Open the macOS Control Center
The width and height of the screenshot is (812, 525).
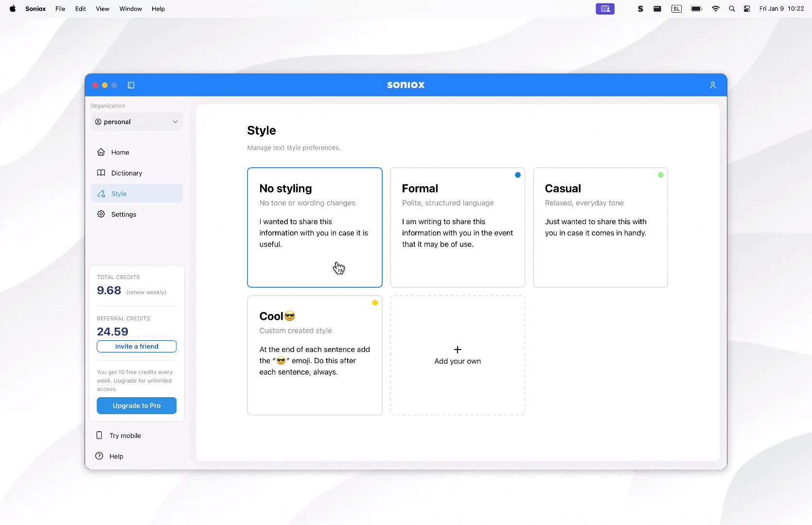747,9
